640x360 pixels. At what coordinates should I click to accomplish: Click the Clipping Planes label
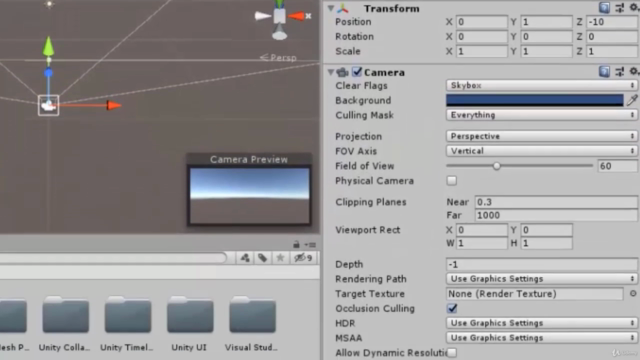point(371,202)
